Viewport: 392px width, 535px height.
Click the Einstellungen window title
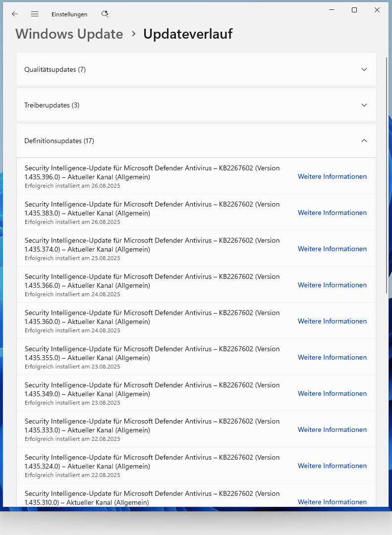click(69, 14)
